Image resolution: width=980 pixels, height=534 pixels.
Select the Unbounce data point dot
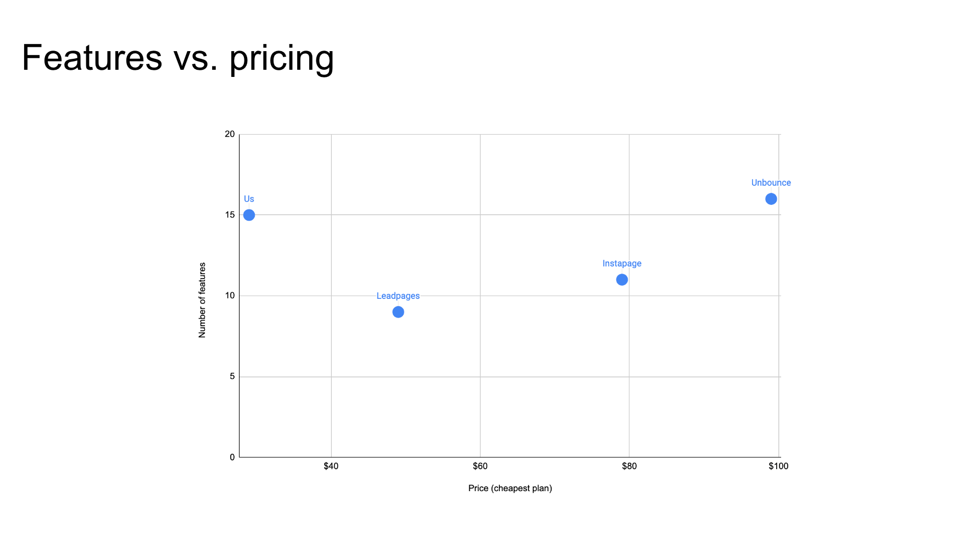771,199
